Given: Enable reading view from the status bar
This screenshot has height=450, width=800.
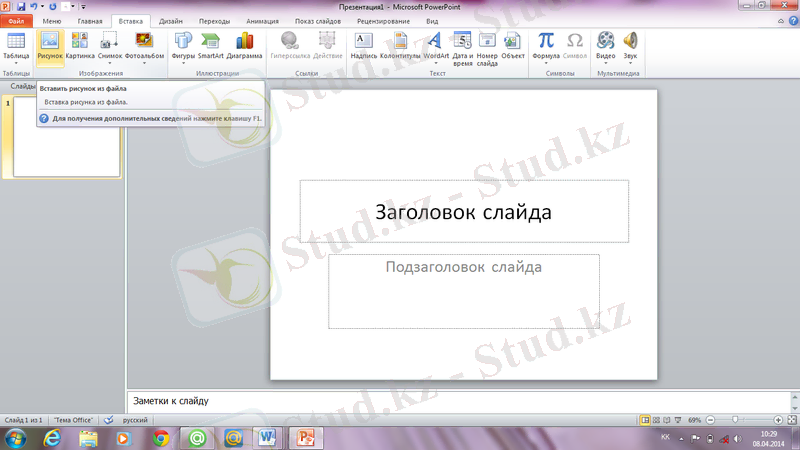Looking at the screenshot, I should click(668, 420).
